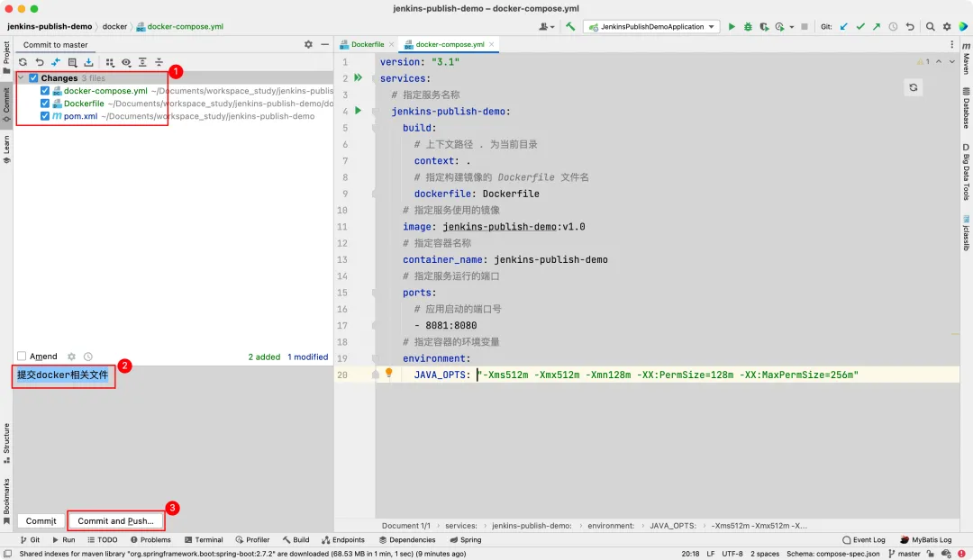Image resolution: width=973 pixels, height=560 pixels.
Task: Uncheck Dockerfile in changes list
Action: click(45, 104)
